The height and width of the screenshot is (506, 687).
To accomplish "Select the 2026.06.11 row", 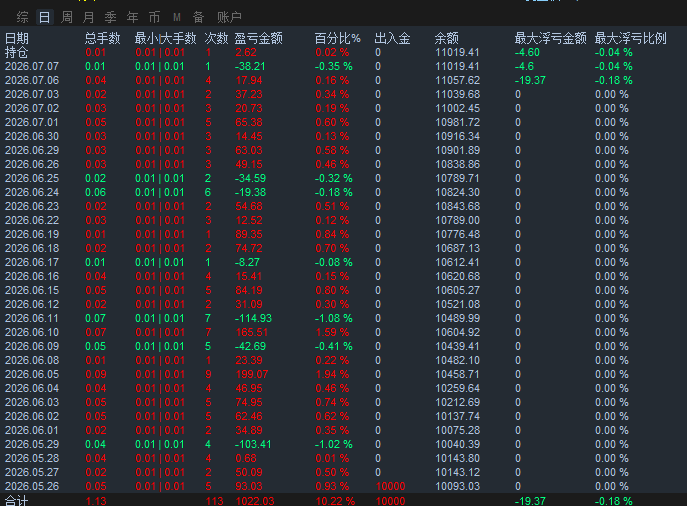I will 344,318.
